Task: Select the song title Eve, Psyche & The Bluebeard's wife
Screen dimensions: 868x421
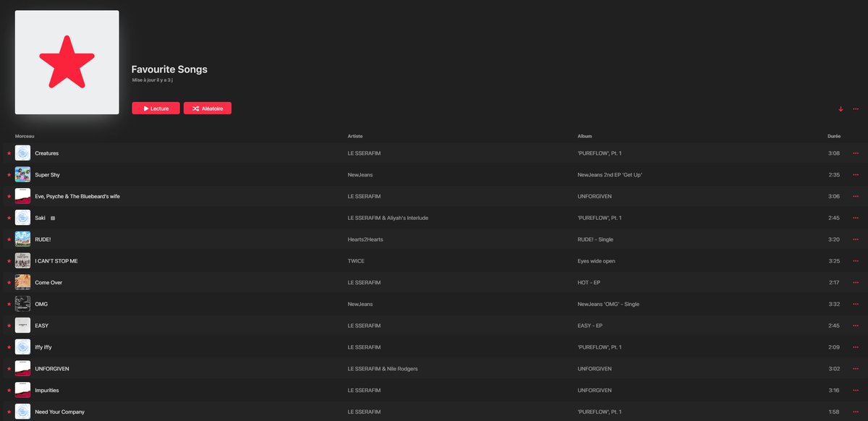Action: coord(77,196)
